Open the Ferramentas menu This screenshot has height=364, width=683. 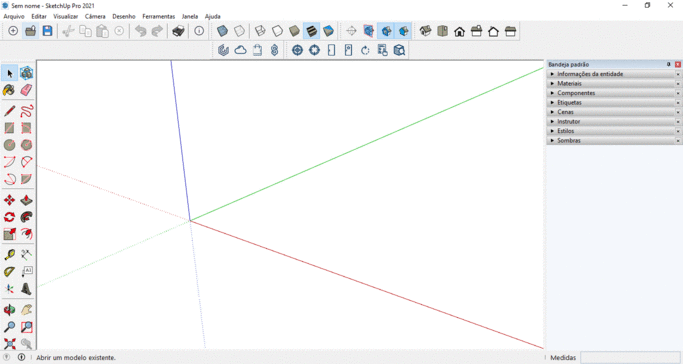tap(159, 16)
